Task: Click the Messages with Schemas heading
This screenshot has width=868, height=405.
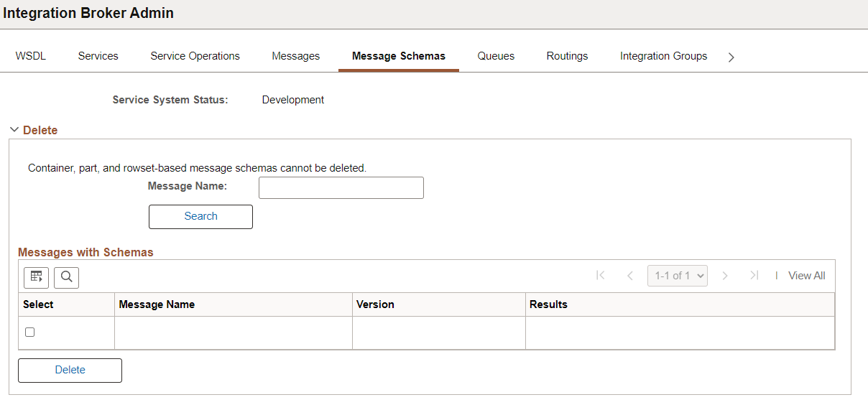Action: [86, 252]
